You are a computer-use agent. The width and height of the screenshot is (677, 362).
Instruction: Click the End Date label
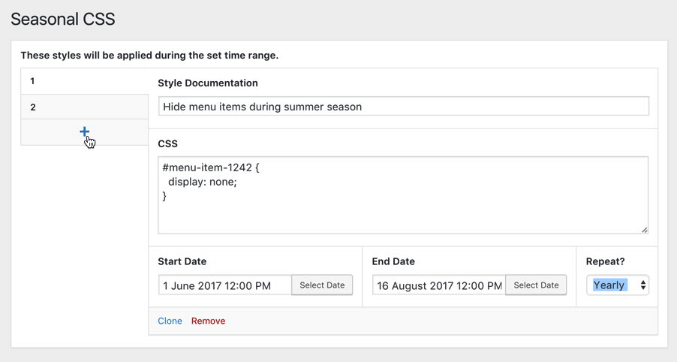click(x=393, y=261)
